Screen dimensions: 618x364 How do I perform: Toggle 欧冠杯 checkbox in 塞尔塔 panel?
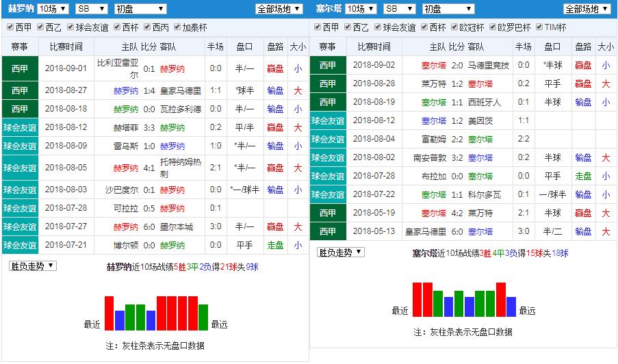click(454, 27)
